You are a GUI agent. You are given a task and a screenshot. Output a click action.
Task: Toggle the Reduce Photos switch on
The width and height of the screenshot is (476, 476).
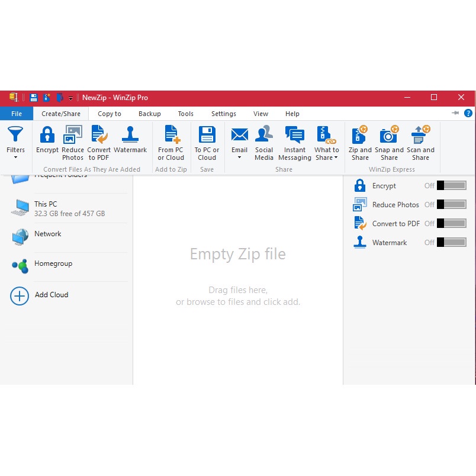[451, 204]
